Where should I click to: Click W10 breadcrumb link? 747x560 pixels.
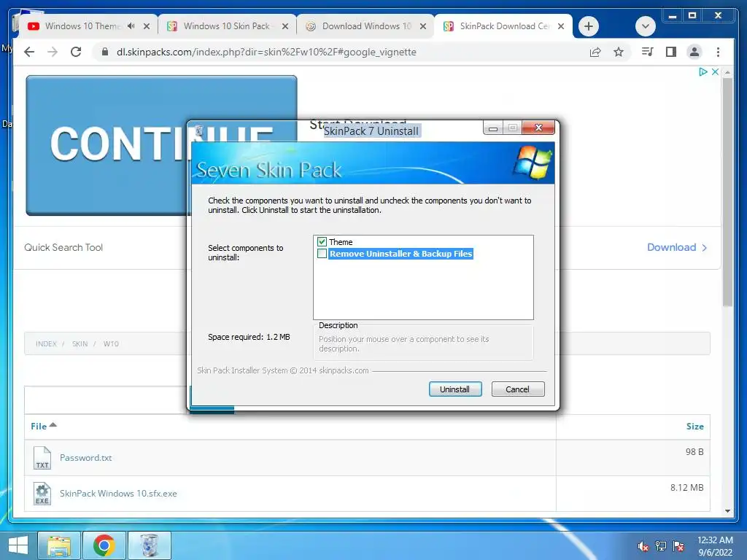[111, 344]
